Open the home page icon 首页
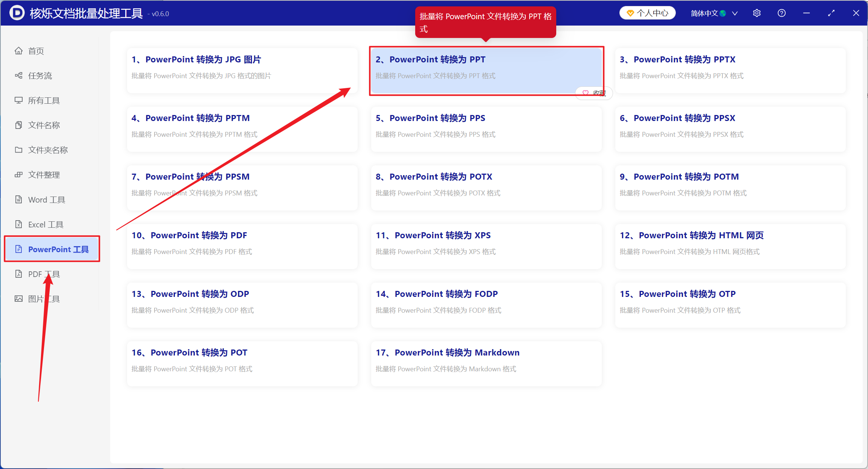The width and height of the screenshot is (868, 469). click(x=18, y=51)
